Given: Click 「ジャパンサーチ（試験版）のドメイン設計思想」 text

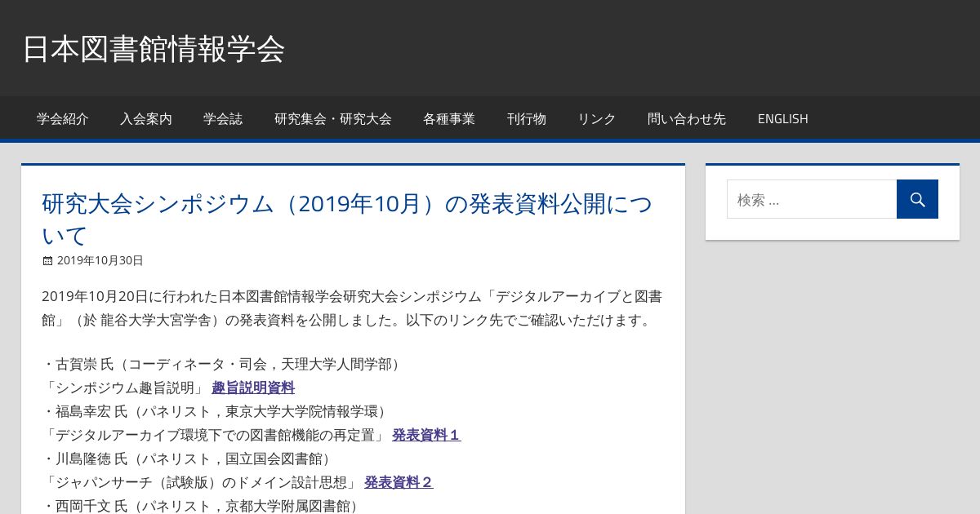Looking at the screenshot, I should (200, 482).
